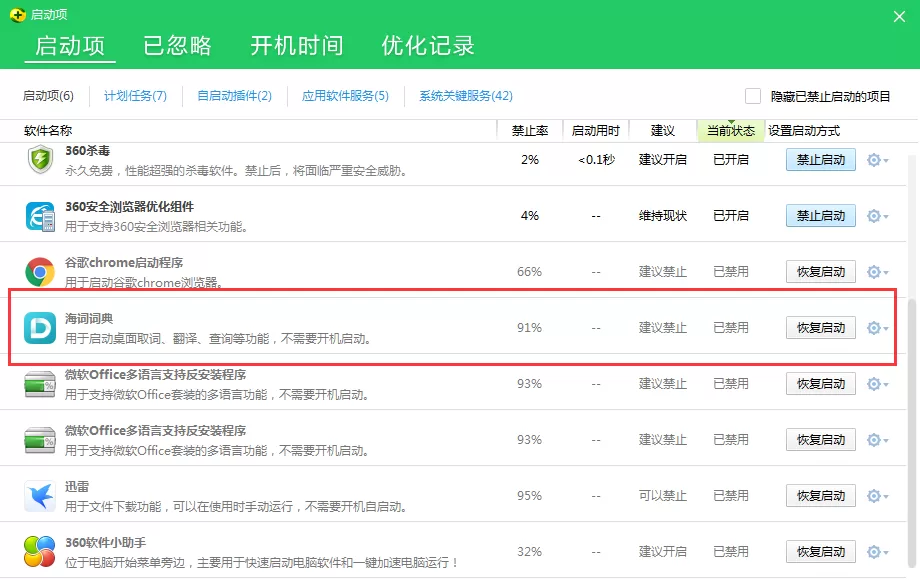Screen dimensions: 920x580
Task: Select the 360杀毒 name text
Action: 87,151
